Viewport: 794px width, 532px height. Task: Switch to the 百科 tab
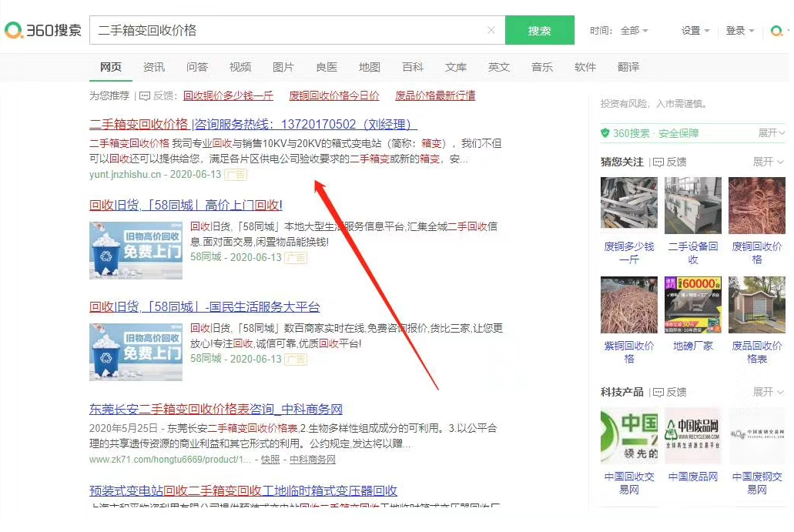[x=413, y=67]
